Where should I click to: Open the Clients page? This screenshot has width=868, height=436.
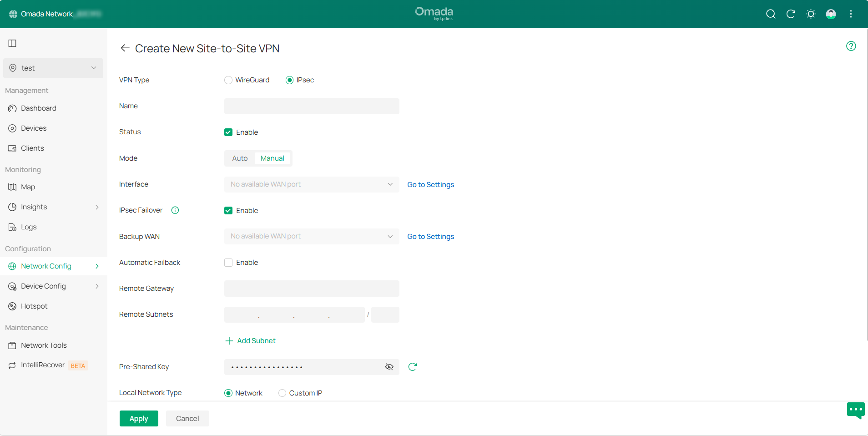[x=32, y=148]
